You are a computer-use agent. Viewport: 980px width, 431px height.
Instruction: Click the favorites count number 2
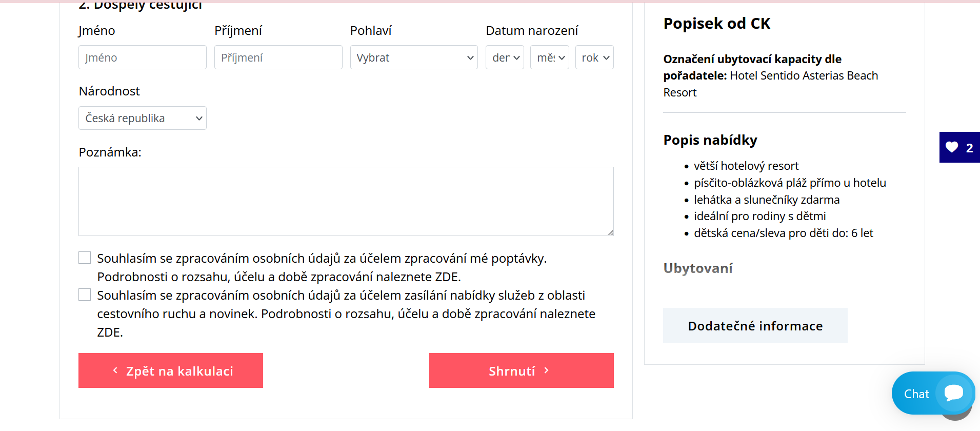point(969,148)
